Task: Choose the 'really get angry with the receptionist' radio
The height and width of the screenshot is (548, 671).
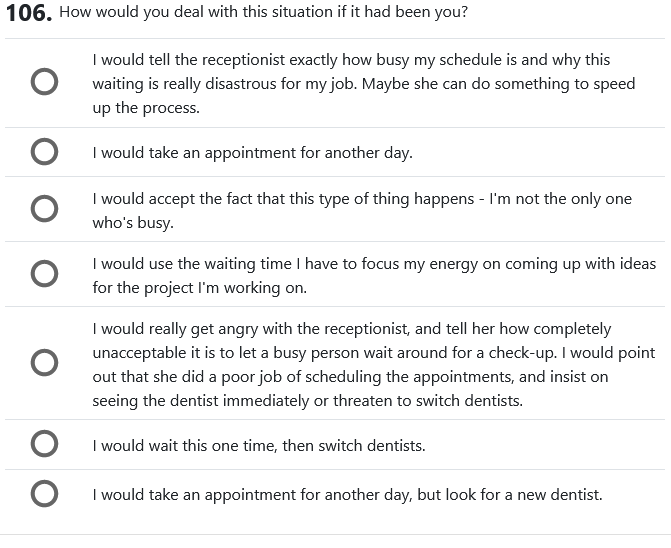Action: (44, 363)
